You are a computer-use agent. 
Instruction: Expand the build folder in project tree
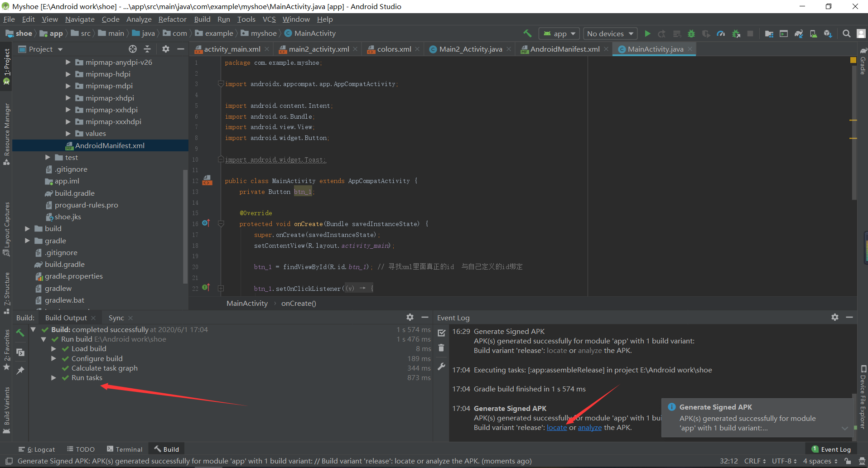coord(27,228)
